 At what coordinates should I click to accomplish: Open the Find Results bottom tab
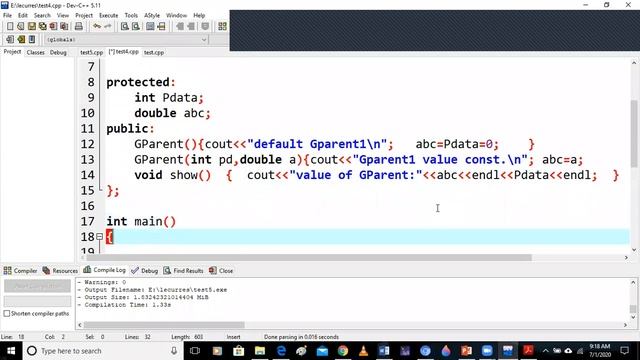point(183,271)
